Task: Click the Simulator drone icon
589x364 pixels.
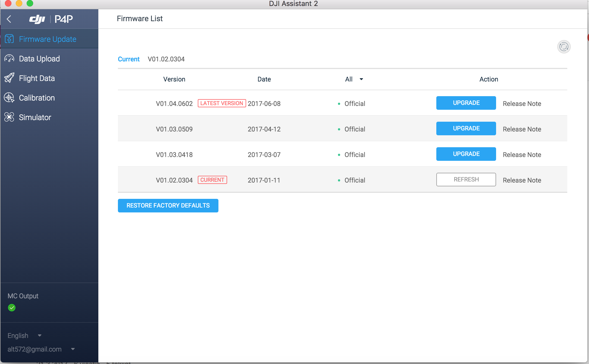Action: click(x=9, y=117)
